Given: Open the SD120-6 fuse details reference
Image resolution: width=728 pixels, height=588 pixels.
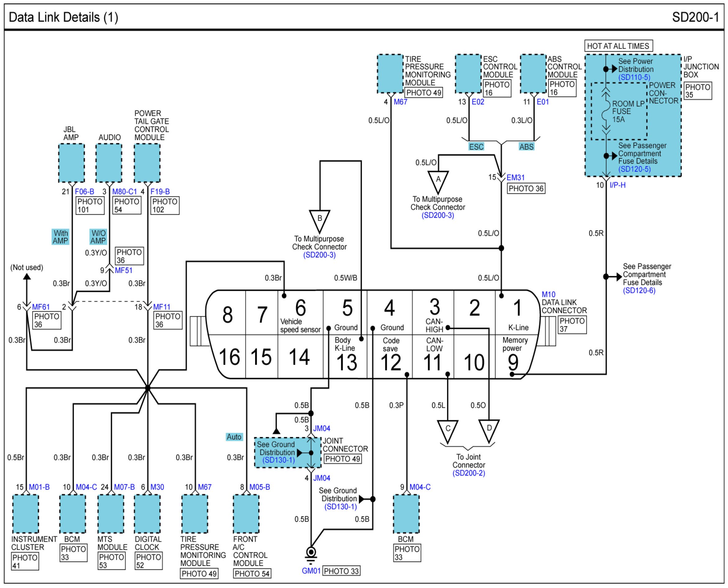Looking at the screenshot, I should tap(639, 291).
